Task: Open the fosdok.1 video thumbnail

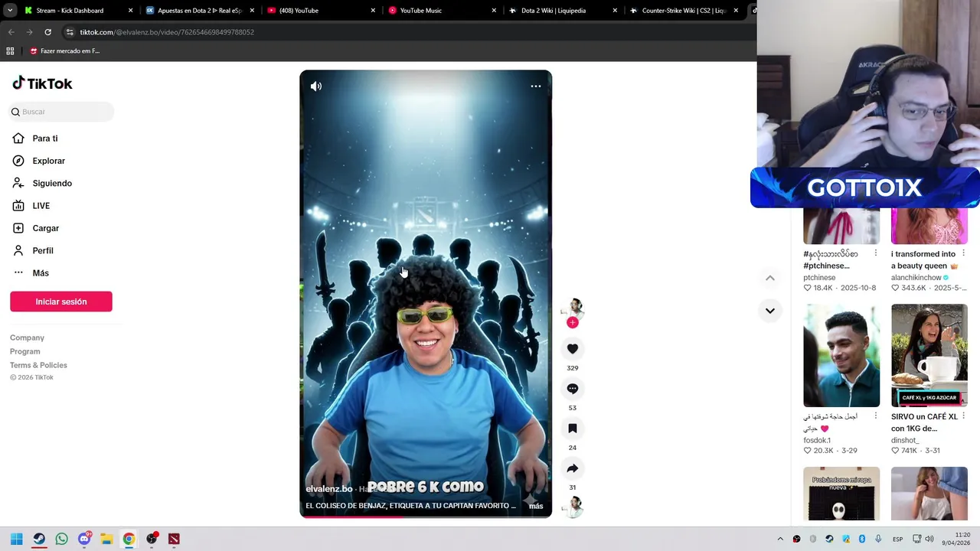Action: 841,355
